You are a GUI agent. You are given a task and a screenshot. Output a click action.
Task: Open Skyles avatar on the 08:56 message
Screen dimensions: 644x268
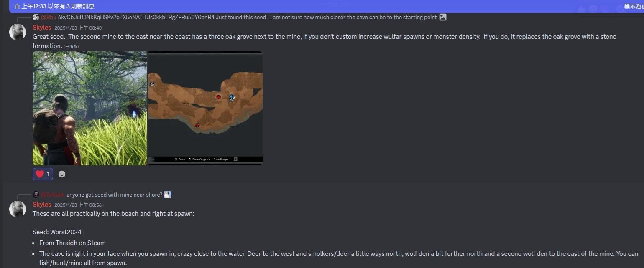point(18,209)
